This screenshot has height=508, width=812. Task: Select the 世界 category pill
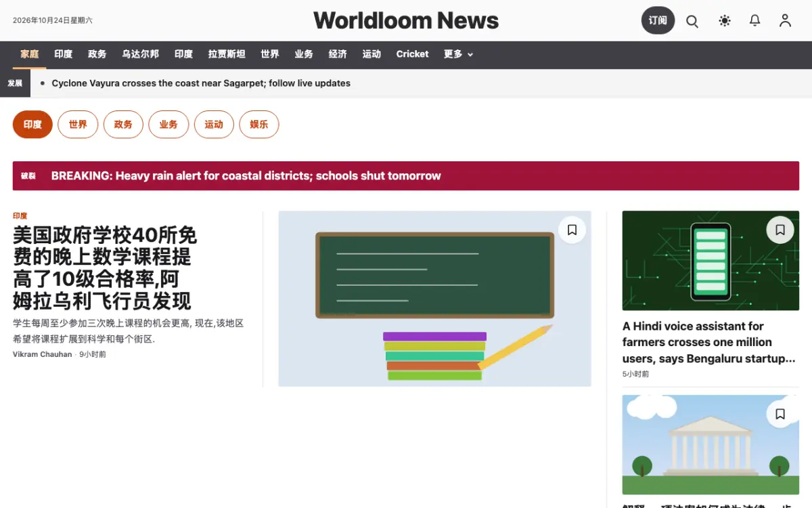point(78,125)
